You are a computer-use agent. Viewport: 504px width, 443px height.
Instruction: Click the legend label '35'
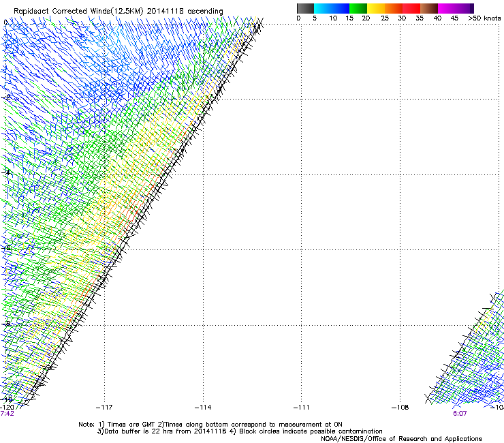pos(420,18)
